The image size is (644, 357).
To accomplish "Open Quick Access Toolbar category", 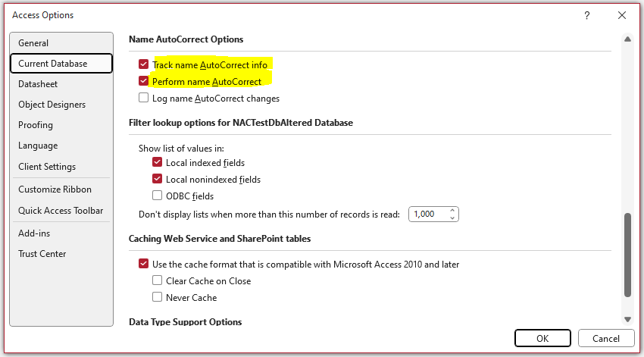I will click(x=61, y=211).
